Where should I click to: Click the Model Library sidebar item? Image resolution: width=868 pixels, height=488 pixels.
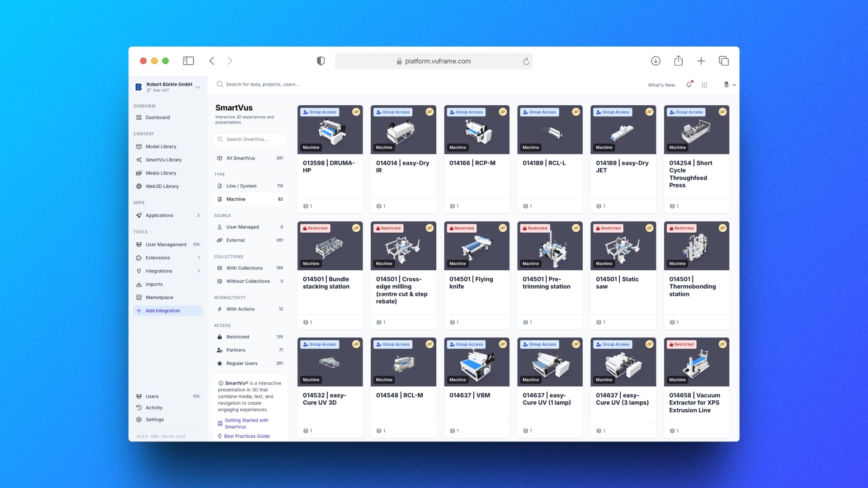pyautogui.click(x=161, y=146)
